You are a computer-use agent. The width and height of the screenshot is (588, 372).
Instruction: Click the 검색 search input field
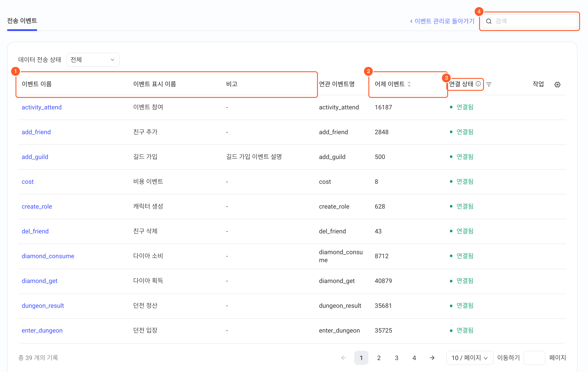(x=529, y=21)
